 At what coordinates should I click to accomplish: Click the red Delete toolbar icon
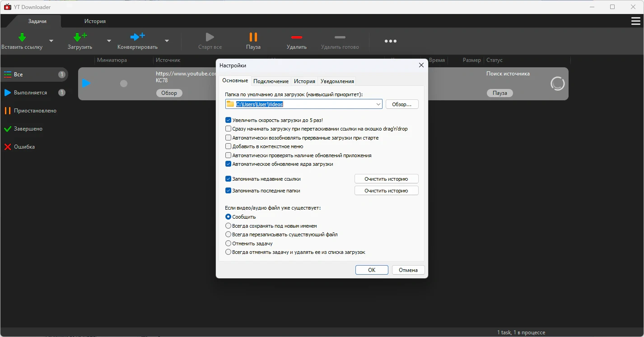coord(296,37)
